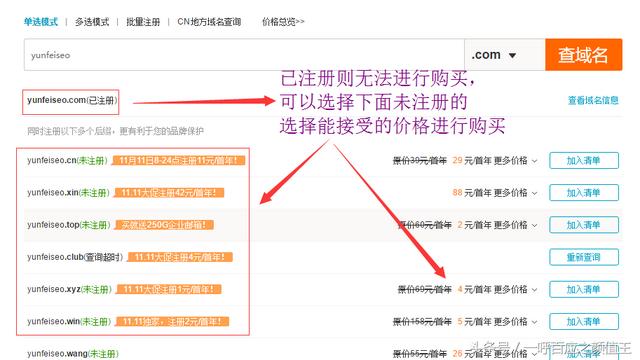Open the 价格总览>> link
This screenshot has width=640, height=360.
(x=283, y=22)
